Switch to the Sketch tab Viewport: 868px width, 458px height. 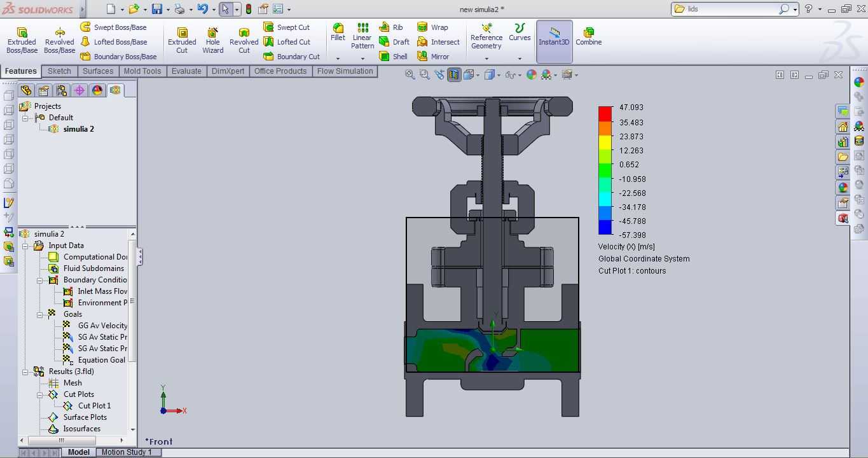tap(59, 71)
